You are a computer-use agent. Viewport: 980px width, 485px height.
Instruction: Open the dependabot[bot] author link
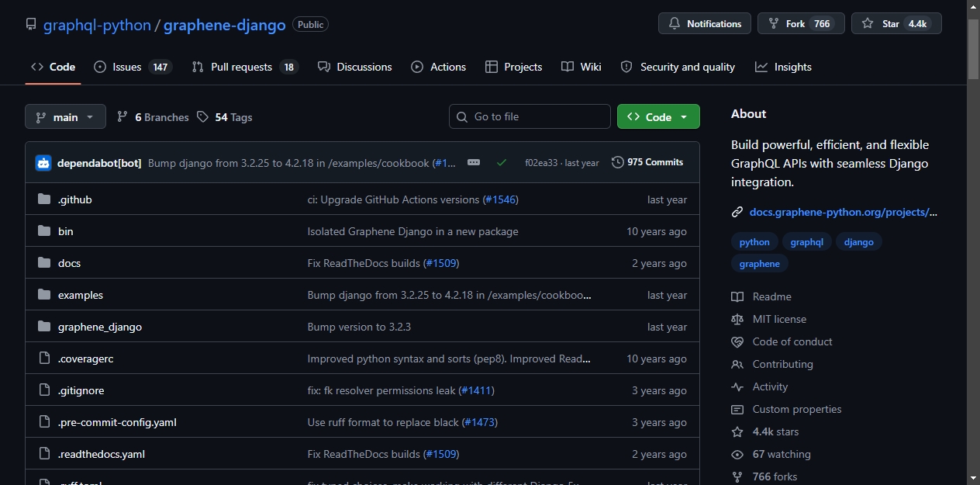click(x=99, y=163)
